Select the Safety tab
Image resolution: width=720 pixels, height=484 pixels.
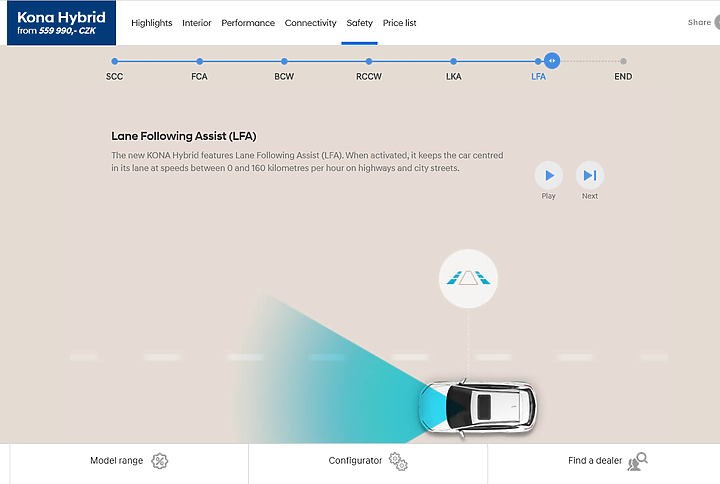pyautogui.click(x=360, y=23)
